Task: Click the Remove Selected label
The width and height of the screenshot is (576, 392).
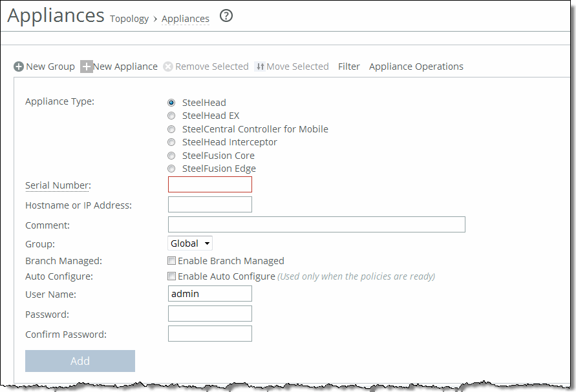Action: (x=212, y=67)
